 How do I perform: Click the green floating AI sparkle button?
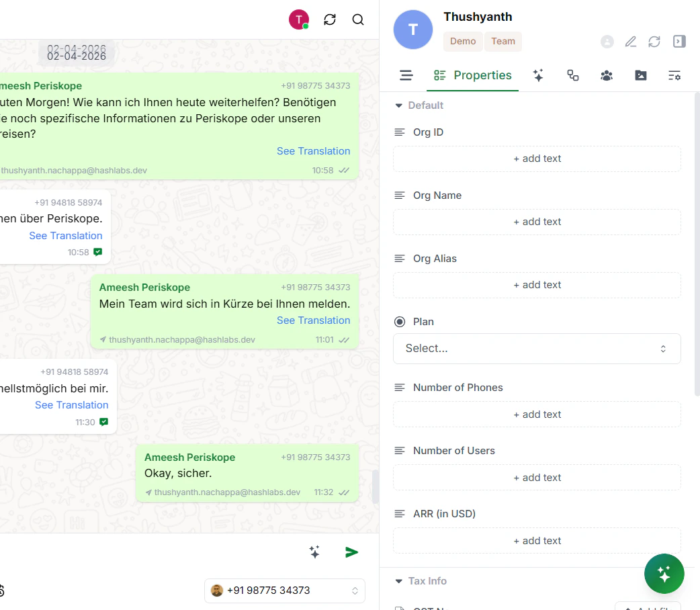[x=664, y=574]
